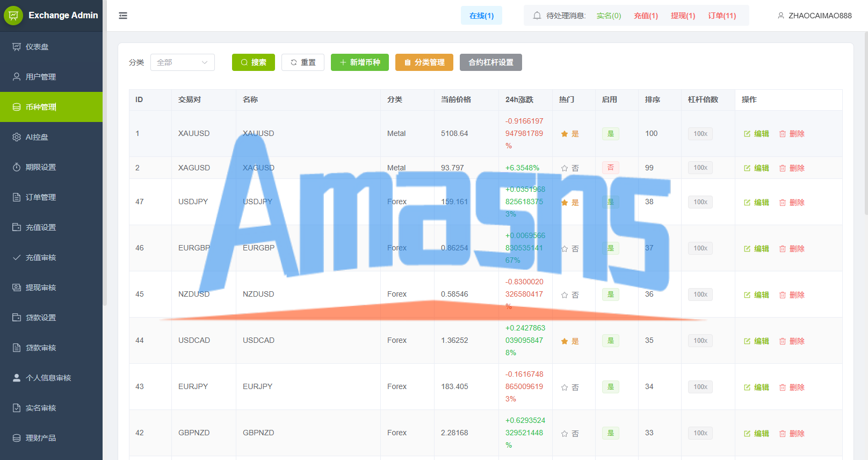Open pending 充值(1) deposit notifications
The image size is (868, 460).
tap(646, 16)
